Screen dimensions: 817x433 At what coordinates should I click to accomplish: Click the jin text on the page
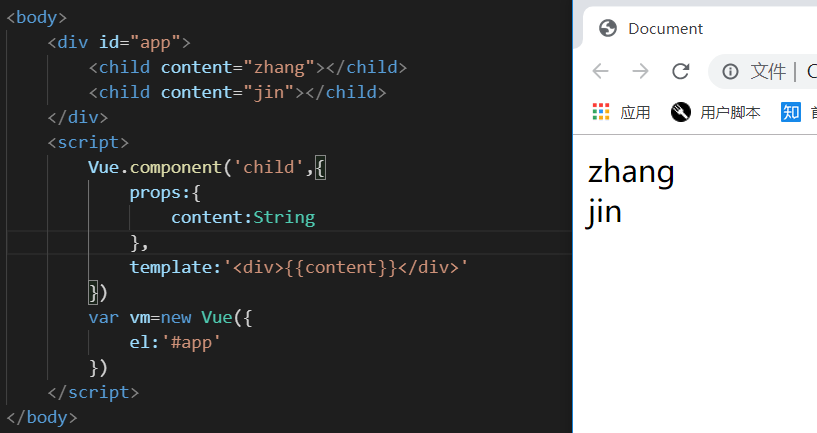[x=604, y=213]
